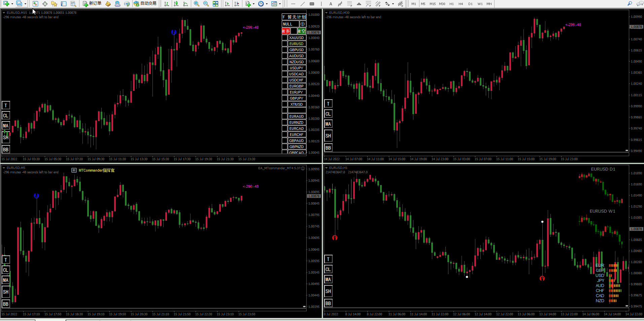Screen dimensions: 644x321
Task: Tick the checkbox beside NZDUSD
Action: tap(285, 62)
